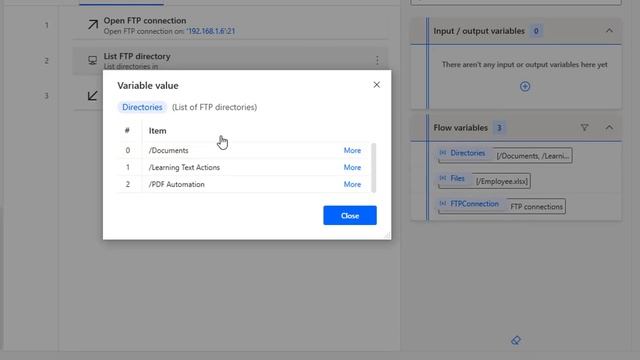Click the Open FTP connection arrow icon
The width and height of the screenshot is (640, 360).
(93, 25)
